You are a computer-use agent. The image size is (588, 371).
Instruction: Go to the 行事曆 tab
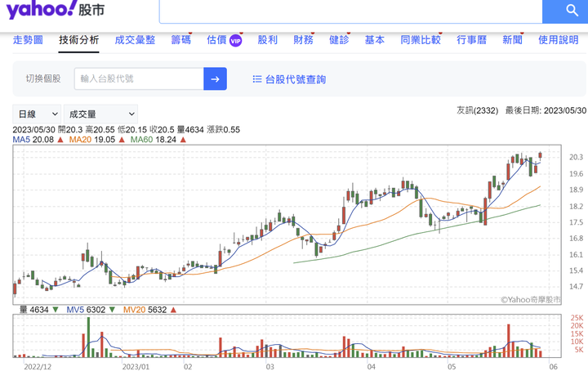click(472, 40)
